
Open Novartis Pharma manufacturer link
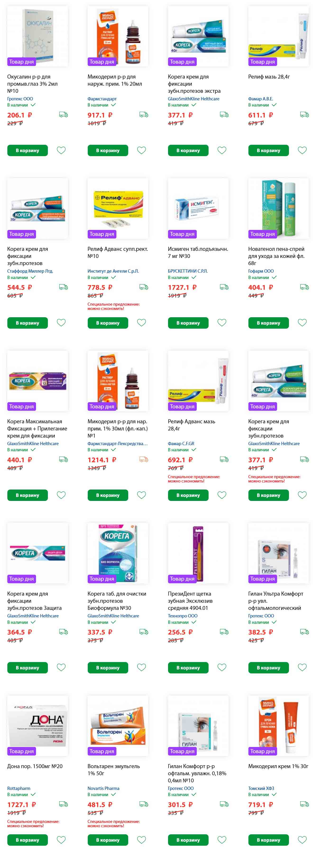click(103, 788)
